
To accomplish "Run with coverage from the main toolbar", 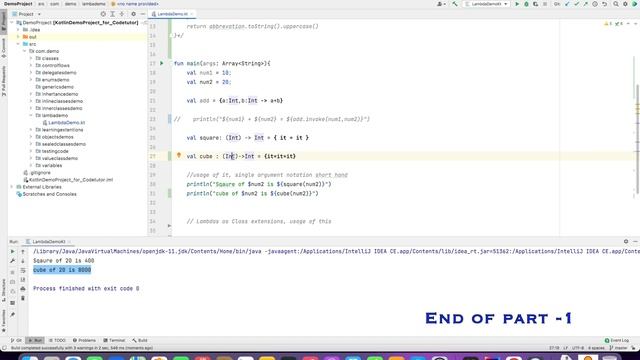I will 535,4.
